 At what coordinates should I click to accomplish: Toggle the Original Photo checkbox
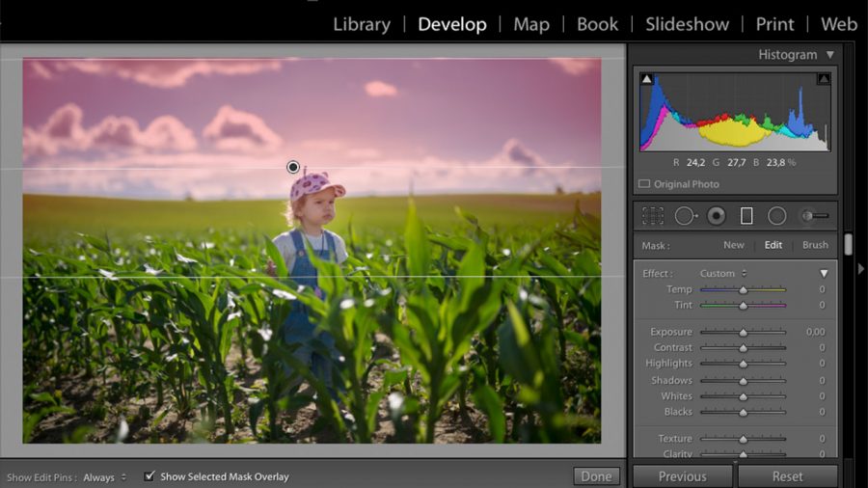click(x=644, y=184)
